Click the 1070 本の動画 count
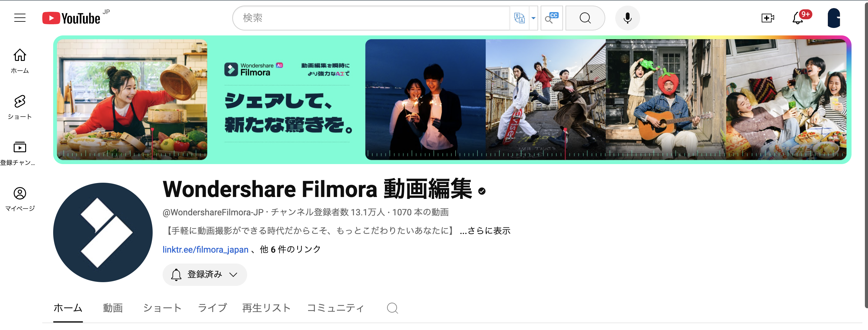Viewport: 868px width, 330px height. click(421, 213)
